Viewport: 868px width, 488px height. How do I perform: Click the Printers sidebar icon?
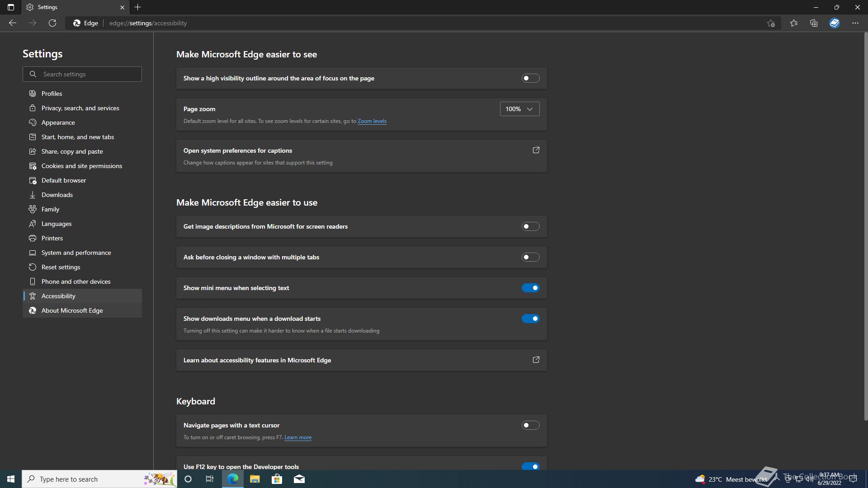(33, 238)
